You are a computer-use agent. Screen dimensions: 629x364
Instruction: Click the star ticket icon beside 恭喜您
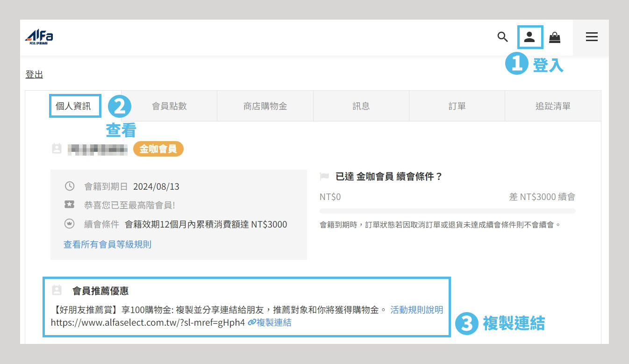pos(69,205)
